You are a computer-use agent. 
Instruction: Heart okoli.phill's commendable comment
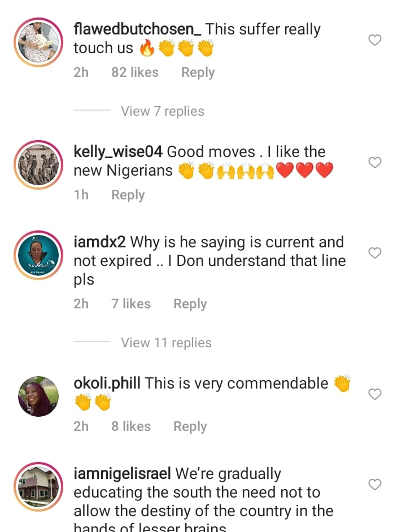[375, 394]
